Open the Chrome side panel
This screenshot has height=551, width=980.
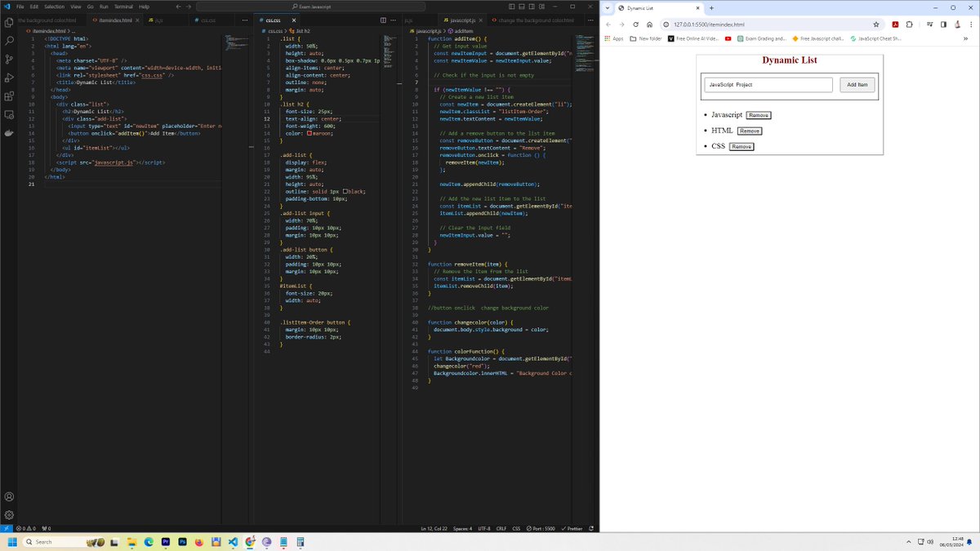[x=942, y=24]
